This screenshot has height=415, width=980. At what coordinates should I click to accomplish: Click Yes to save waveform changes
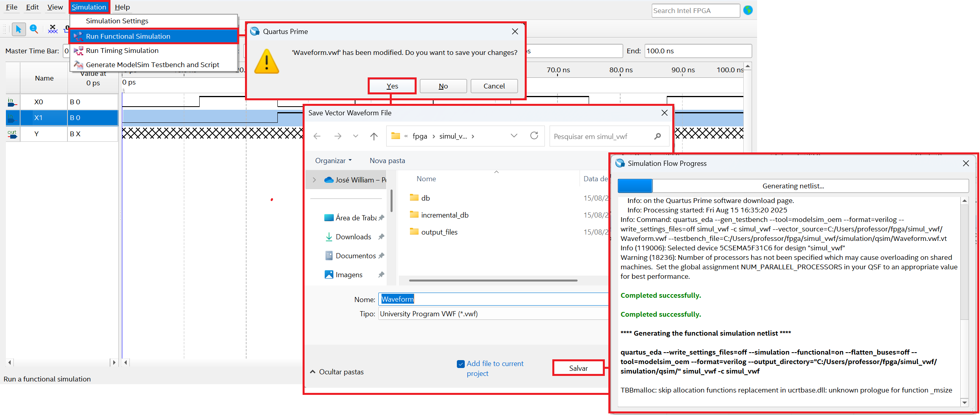(x=392, y=86)
